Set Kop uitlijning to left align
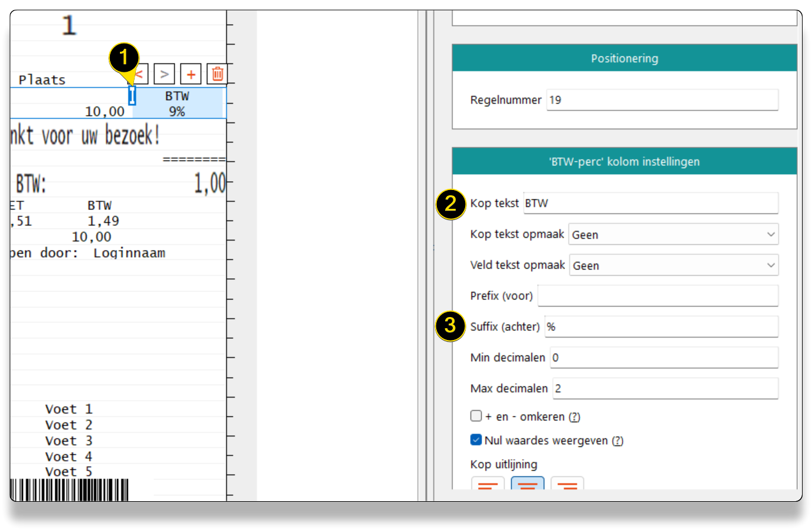 tap(487, 484)
